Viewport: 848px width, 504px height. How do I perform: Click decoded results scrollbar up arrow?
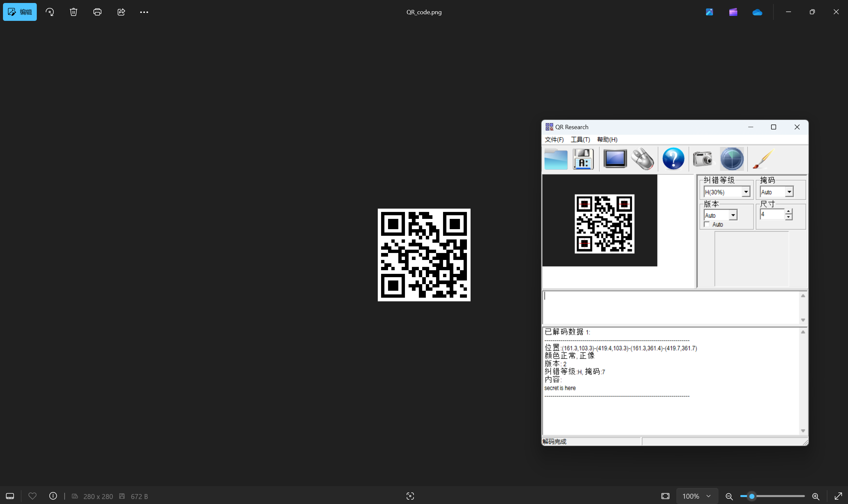tap(803, 332)
